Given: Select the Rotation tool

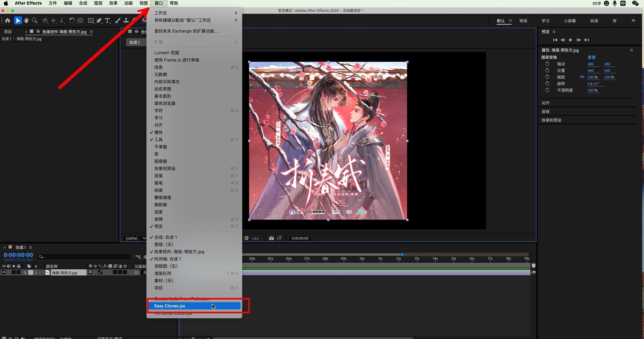Looking at the screenshot, I should [72, 21].
